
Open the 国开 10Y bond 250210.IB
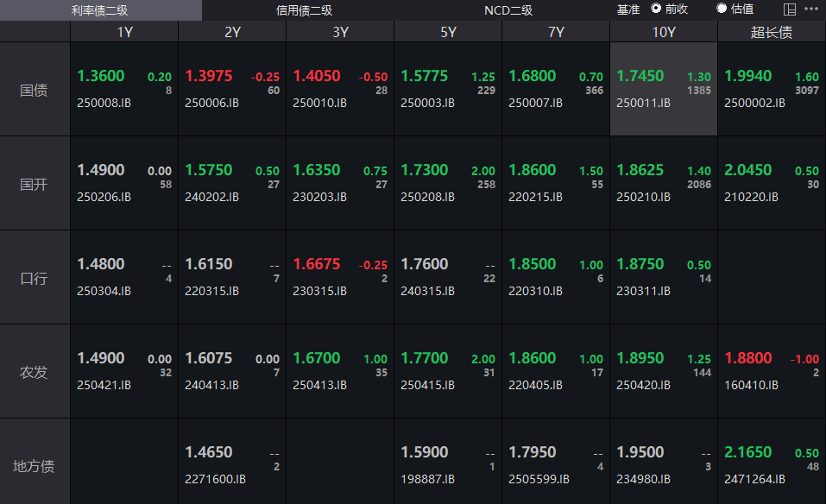coord(663,183)
